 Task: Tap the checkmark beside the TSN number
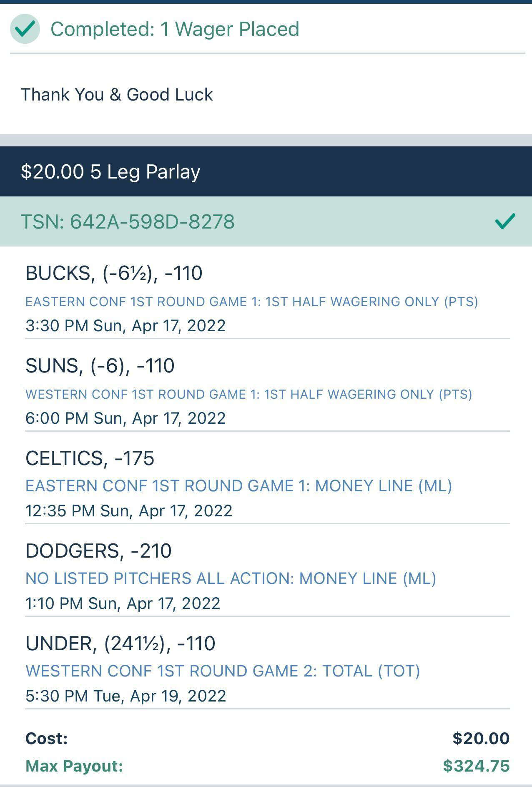505,221
